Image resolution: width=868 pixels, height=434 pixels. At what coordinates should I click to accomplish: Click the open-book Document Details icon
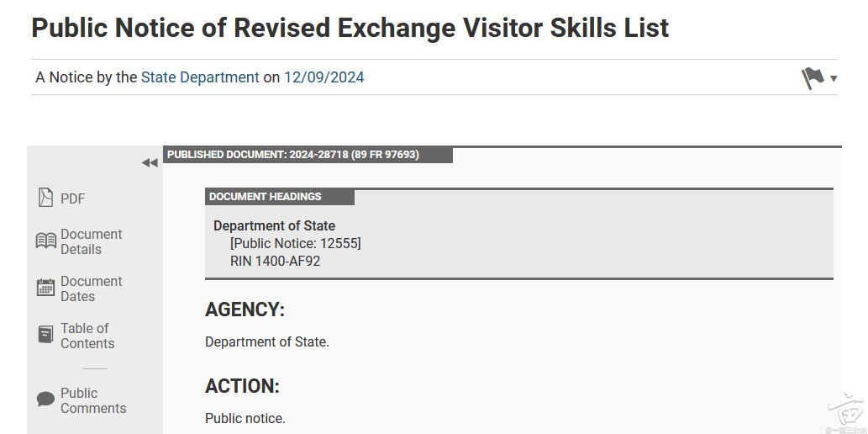pyautogui.click(x=45, y=241)
